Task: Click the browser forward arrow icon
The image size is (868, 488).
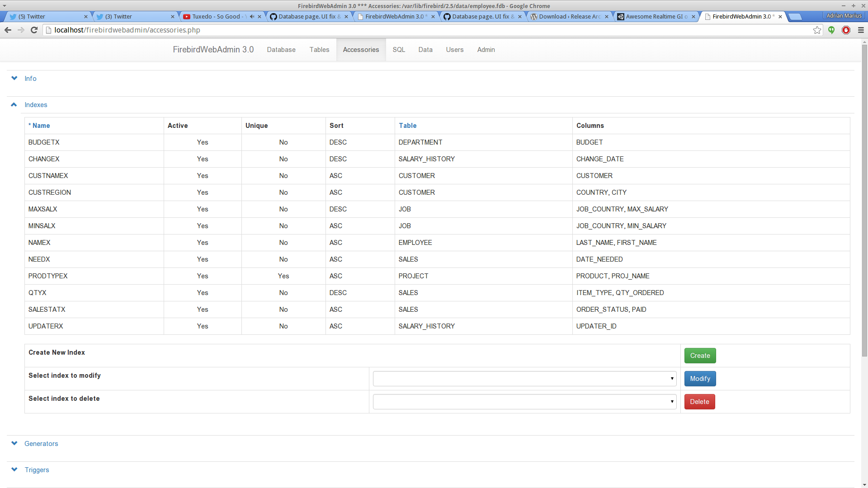Action: (21, 30)
